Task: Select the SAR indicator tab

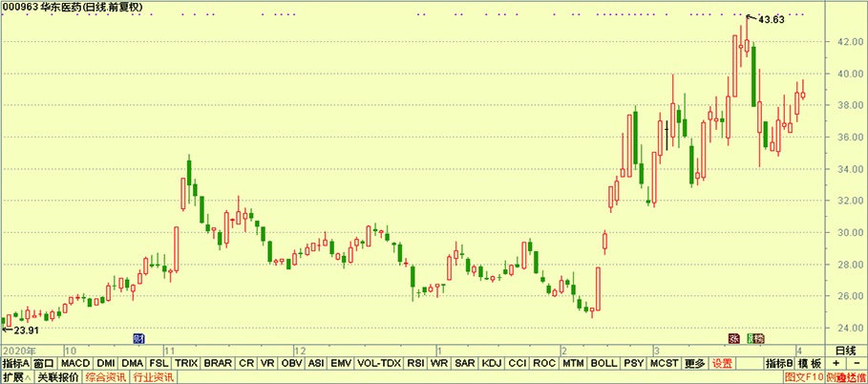Action: [466, 364]
